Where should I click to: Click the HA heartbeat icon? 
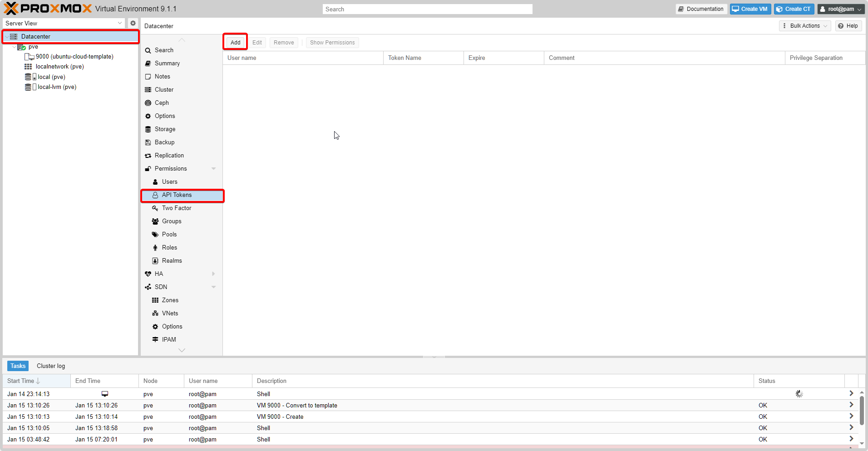148,274
